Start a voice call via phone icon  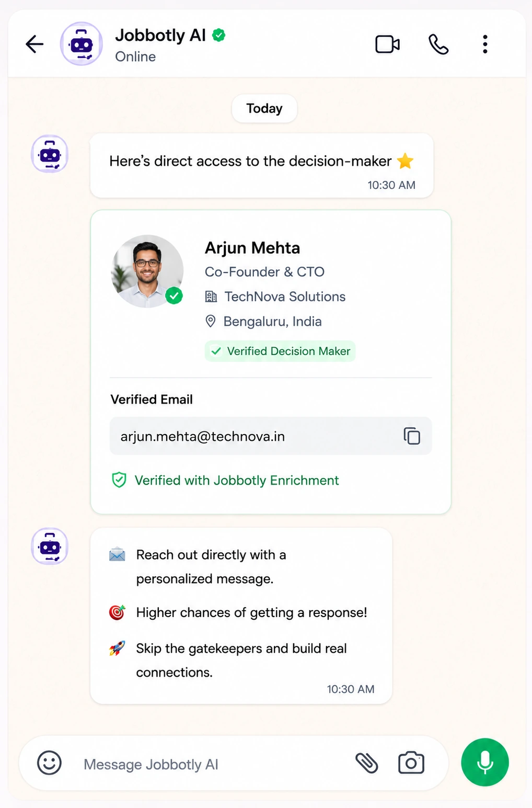438,44
